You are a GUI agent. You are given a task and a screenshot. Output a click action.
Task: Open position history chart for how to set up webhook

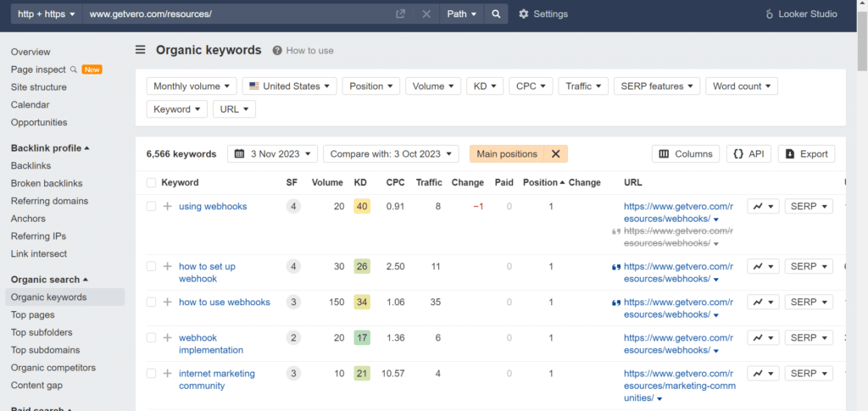click(764, 267)
